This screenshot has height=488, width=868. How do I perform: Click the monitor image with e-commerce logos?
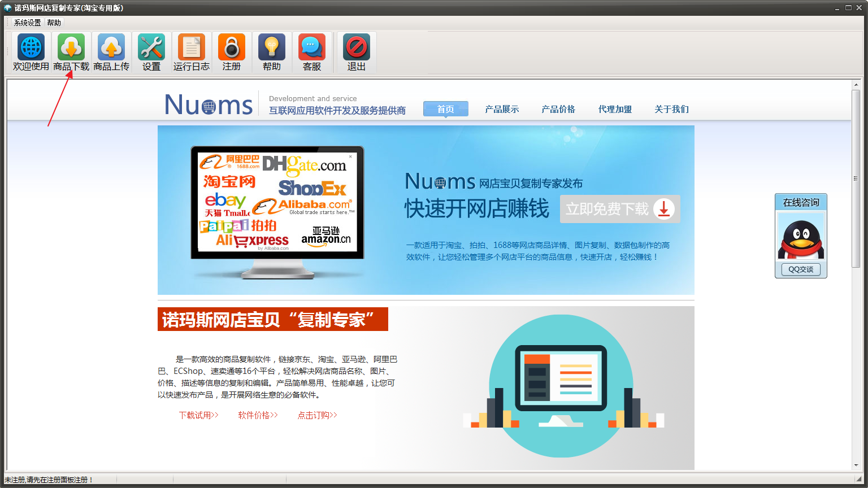tap(277, 212)
